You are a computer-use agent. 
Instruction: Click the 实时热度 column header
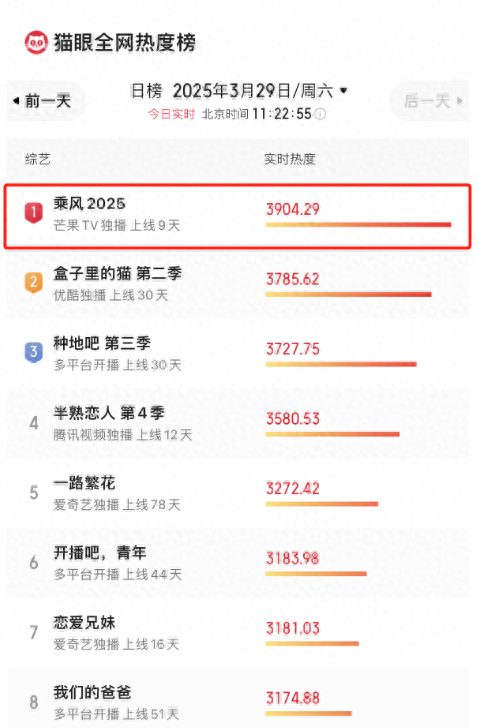click(x=290, y=159)
